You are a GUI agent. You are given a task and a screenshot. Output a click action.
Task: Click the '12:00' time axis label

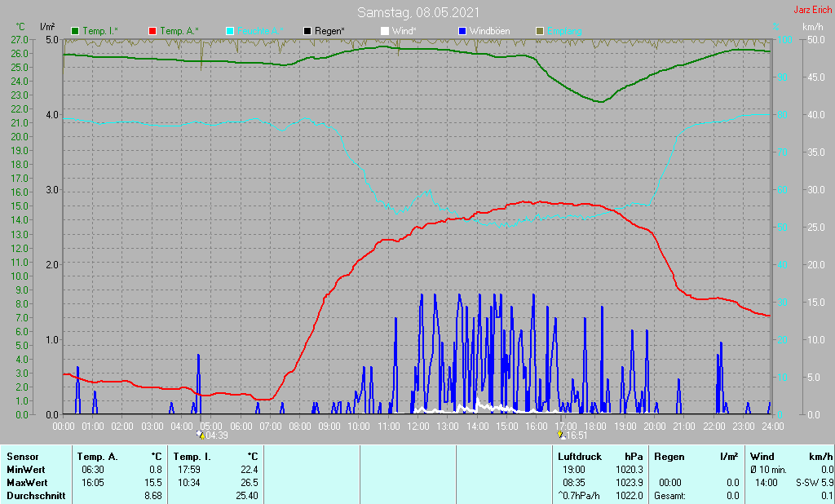click(x=418, y=427)
